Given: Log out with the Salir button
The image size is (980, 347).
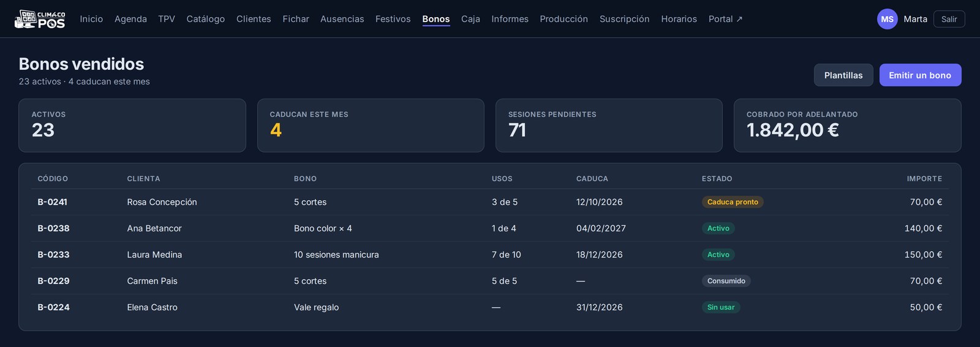Looking at the screenshot, I should pos(949,19).
